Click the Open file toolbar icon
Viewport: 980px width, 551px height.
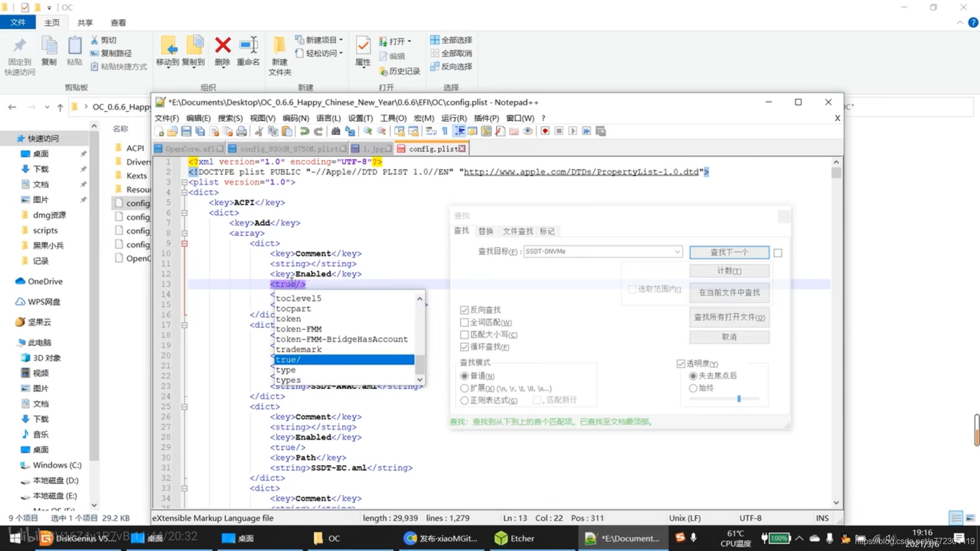173,131
